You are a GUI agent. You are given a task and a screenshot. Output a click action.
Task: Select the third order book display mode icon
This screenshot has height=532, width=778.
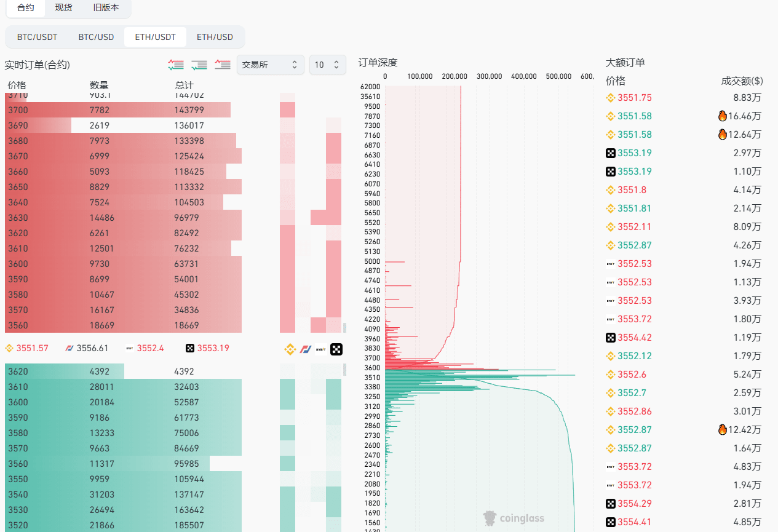222,65
